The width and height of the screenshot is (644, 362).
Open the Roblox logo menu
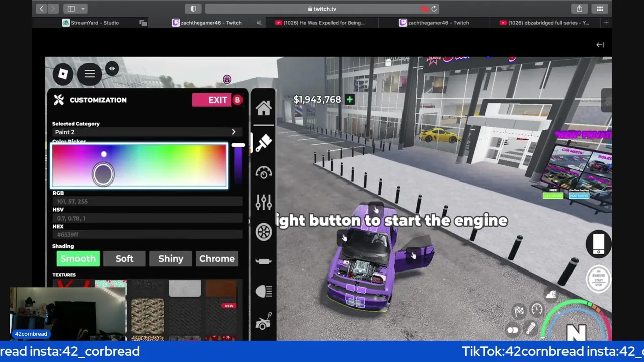63,74
